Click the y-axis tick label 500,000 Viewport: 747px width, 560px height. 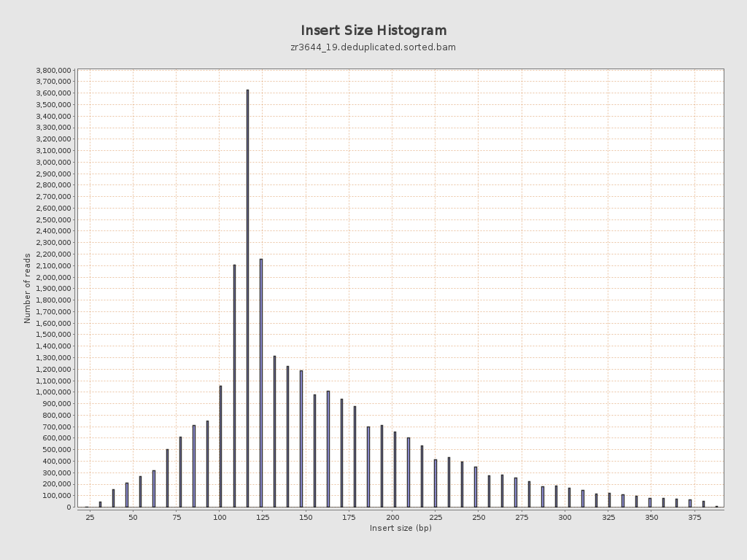pos(57,449)
